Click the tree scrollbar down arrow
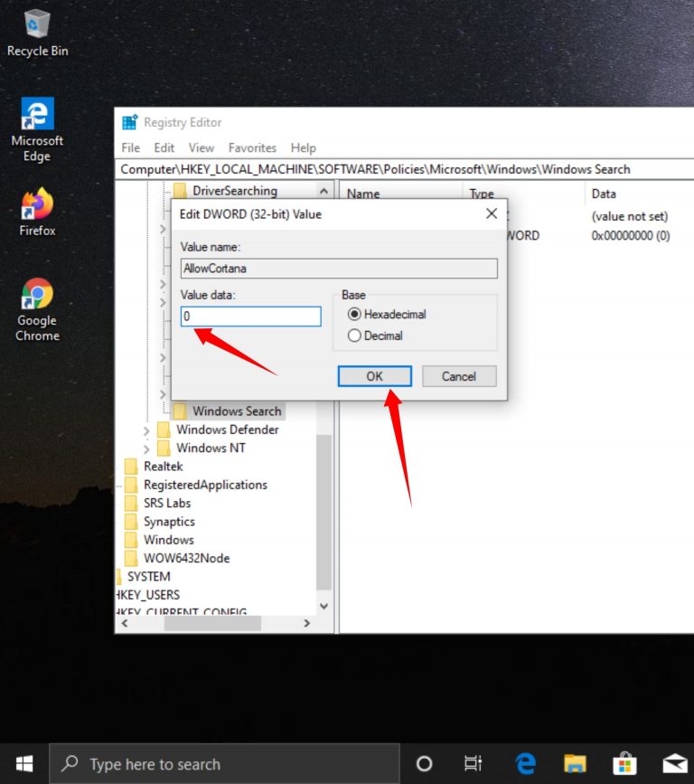This screenshot has height=784, width=694. 324,606
